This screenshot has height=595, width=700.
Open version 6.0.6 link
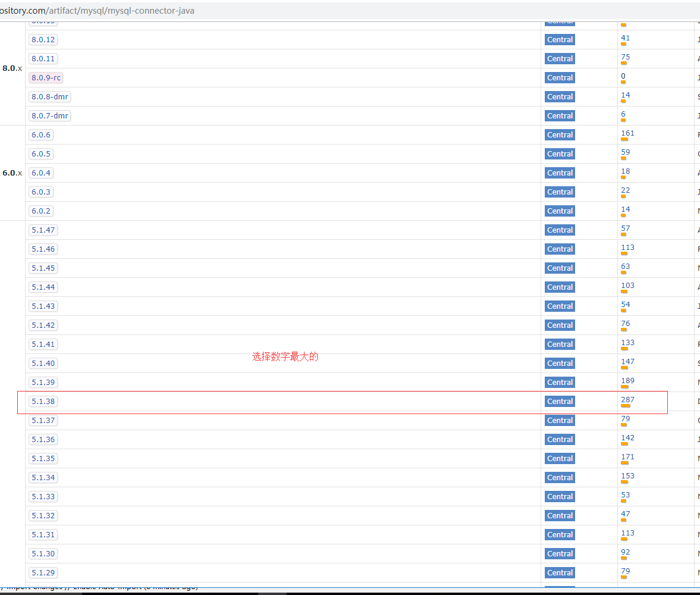coord(41,135)
